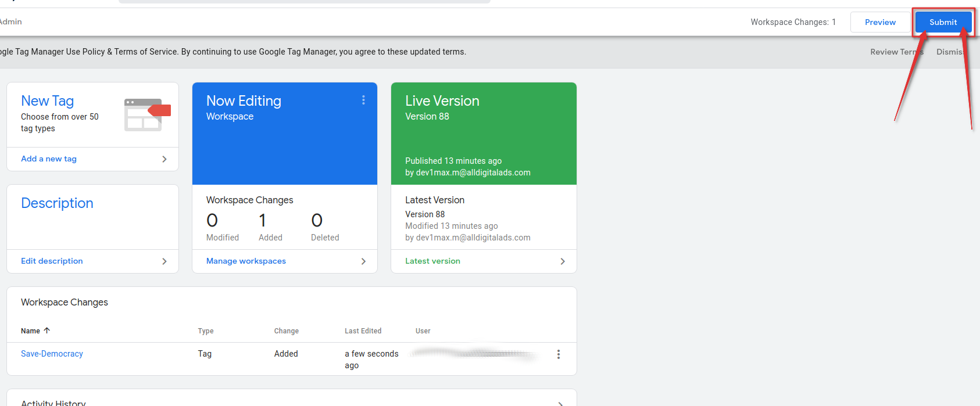Open the Now Editing card three-dot menu
980x406 pixels.
pos(363,100)
